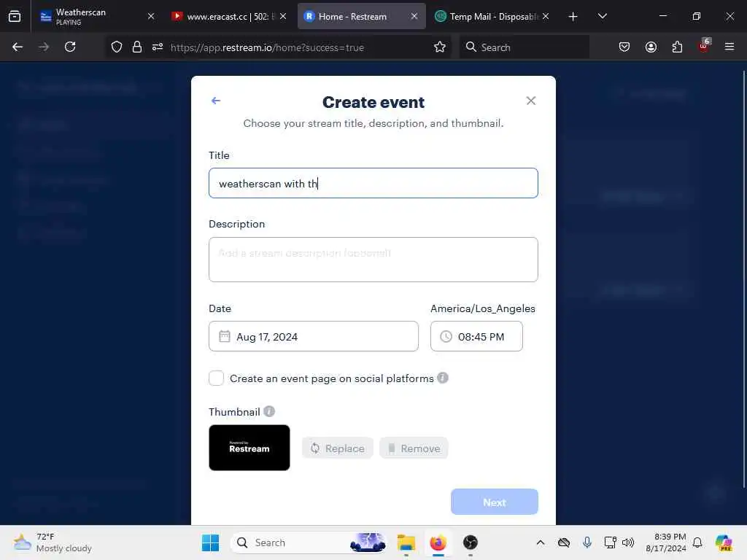747x560 pixels.
Task: Click the Description text area
Action: click(373, 260)
